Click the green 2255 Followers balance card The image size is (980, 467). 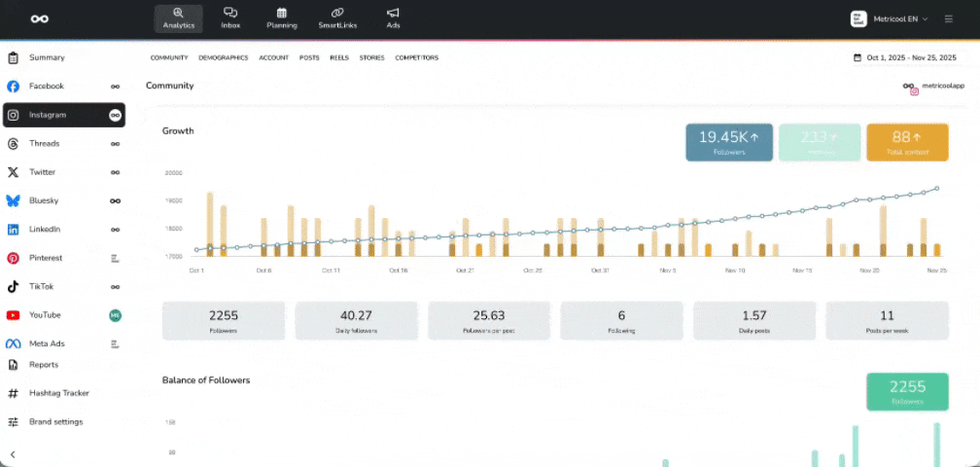coord(906,391)
